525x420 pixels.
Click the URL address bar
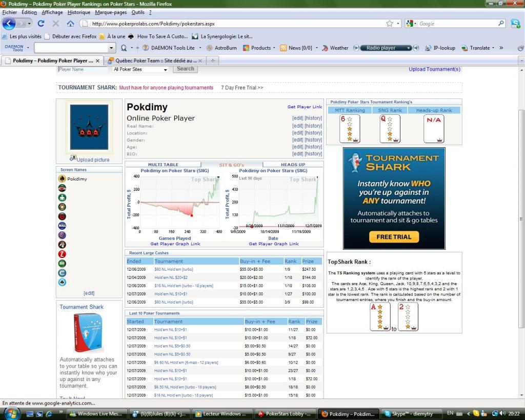coord(234,24)
